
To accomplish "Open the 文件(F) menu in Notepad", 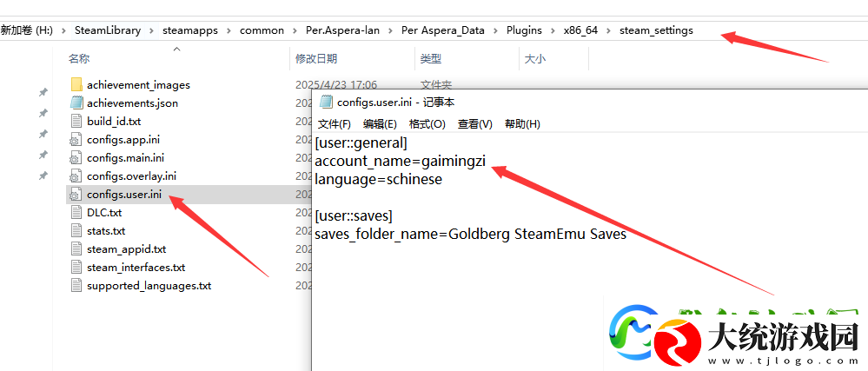I will (335, 124).
